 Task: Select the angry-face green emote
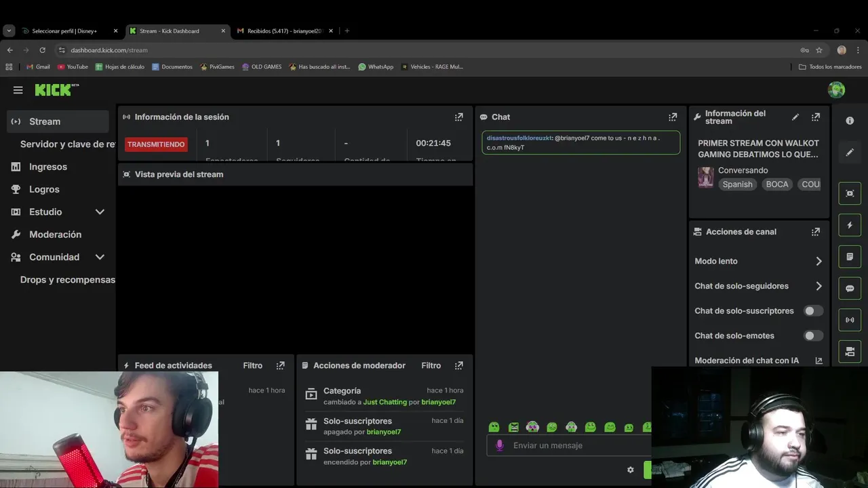[x=513, y=427]
